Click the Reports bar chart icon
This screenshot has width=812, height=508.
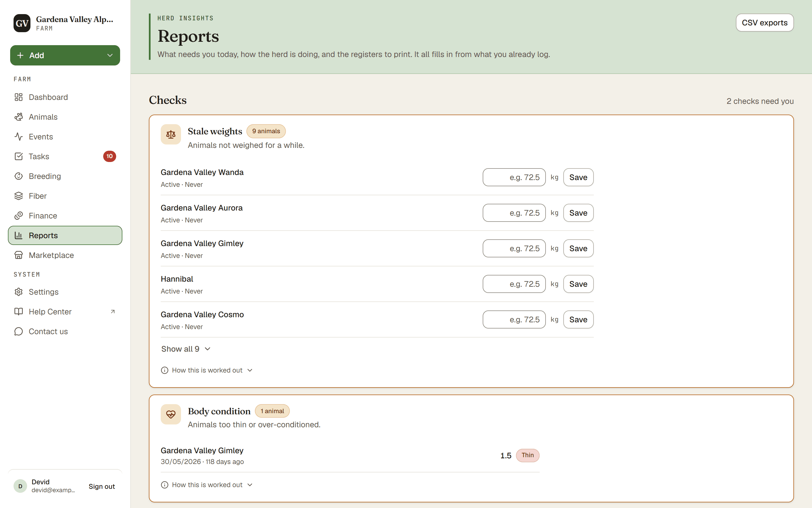point(18,236)
